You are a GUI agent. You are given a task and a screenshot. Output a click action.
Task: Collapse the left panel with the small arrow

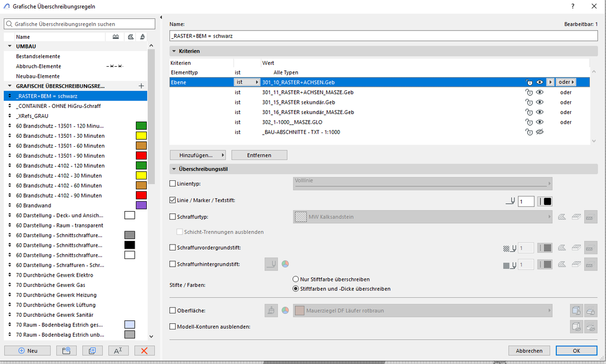coord(161,18)
